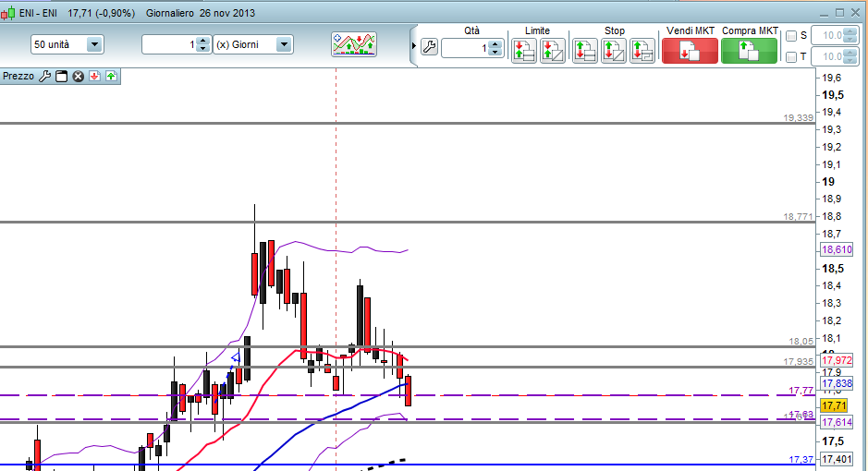Click the Prezzo panel window icon
868x471 pixels.
click(x=61, y=77)
